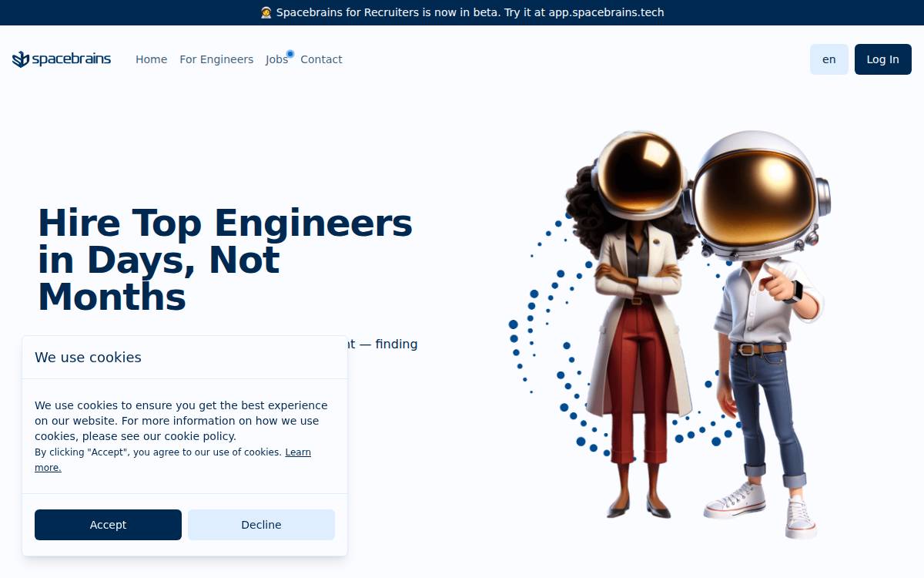Image resolution: width=924 pixels, height=578 pixels.
Task: Open the Learn more cookie link
Action: click(x=298, y=452)
